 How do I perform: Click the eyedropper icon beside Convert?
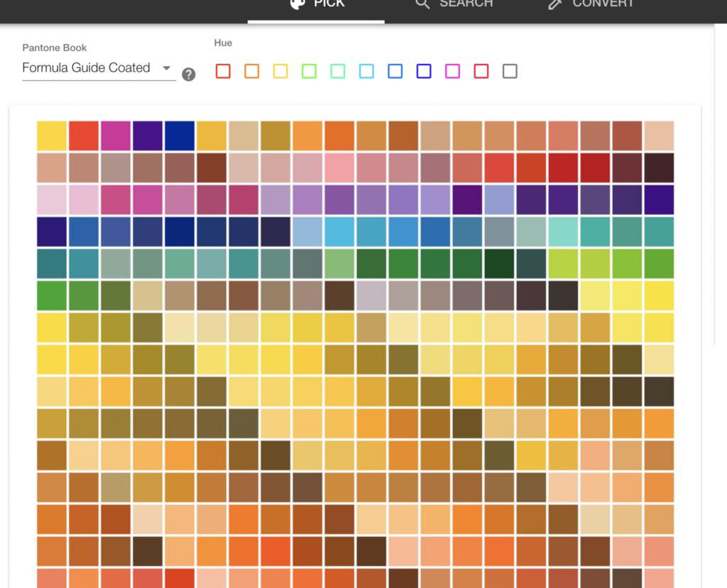(x=557, y=4)
